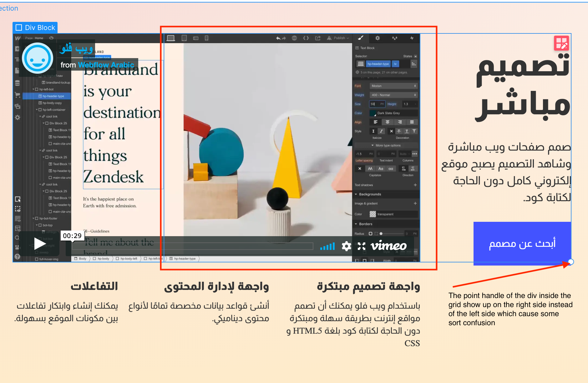The width and height of the screenshot is (588, 383).
Task: Select desktop breakpoint icon in the video
Action: (171, 38)
